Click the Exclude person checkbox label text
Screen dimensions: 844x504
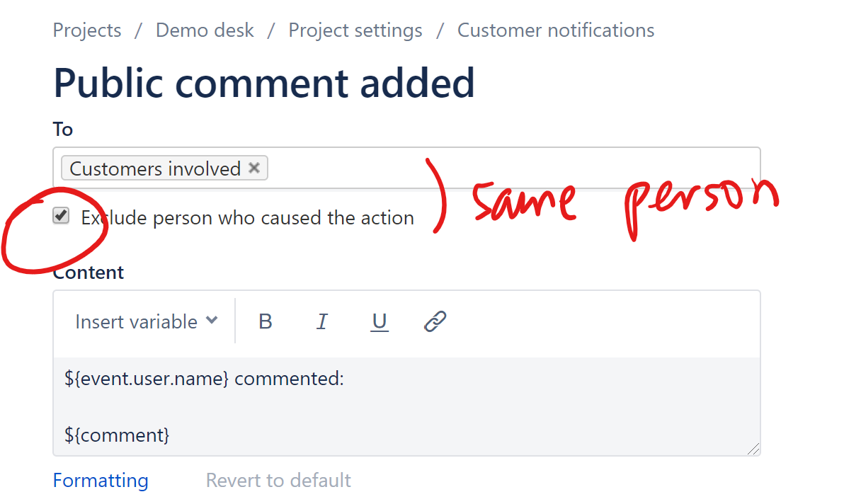(248, 218)
